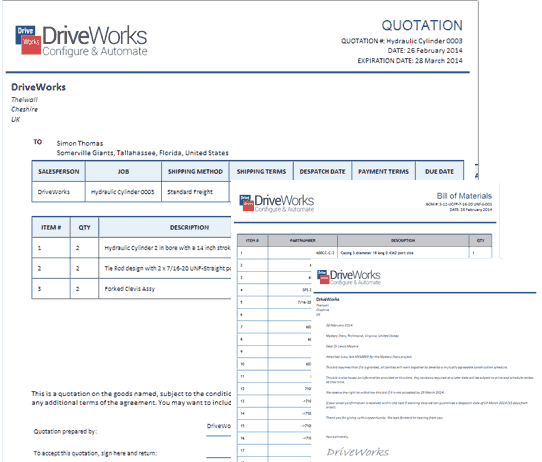Select the recipient name 'Simon Thomas'
542x462 pixels.
pyautogui.click(x=80, y=143)
